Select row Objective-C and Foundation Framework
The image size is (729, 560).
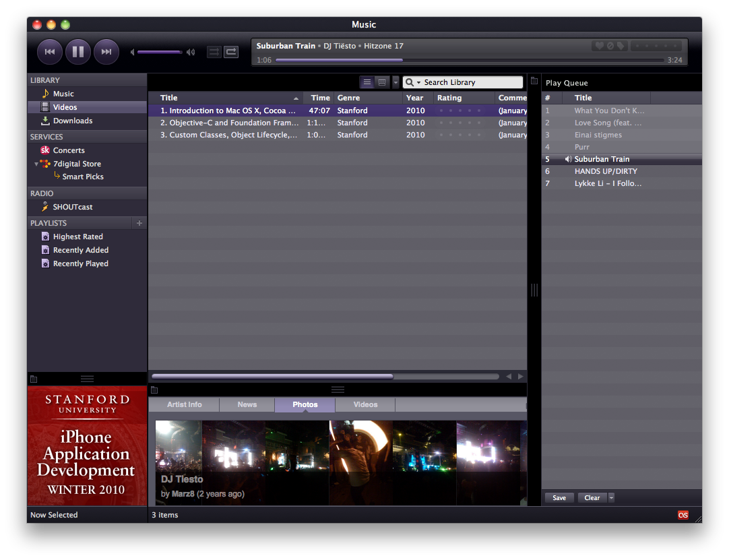338,123
